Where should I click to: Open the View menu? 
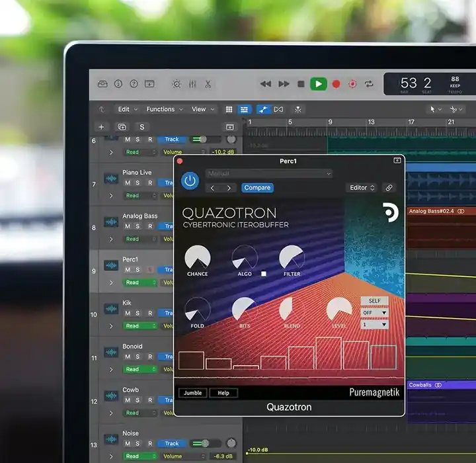pyautogui.click(x=203, y=109)
